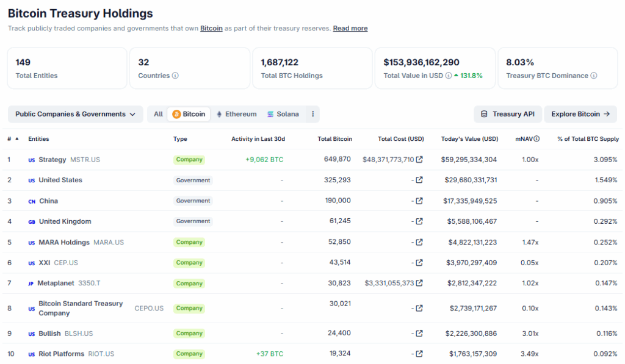Image resolution: width=625 pixels, height=364 pixels.
Task: Sort by Total Cost (USD) header
Action: pos(401,139)
